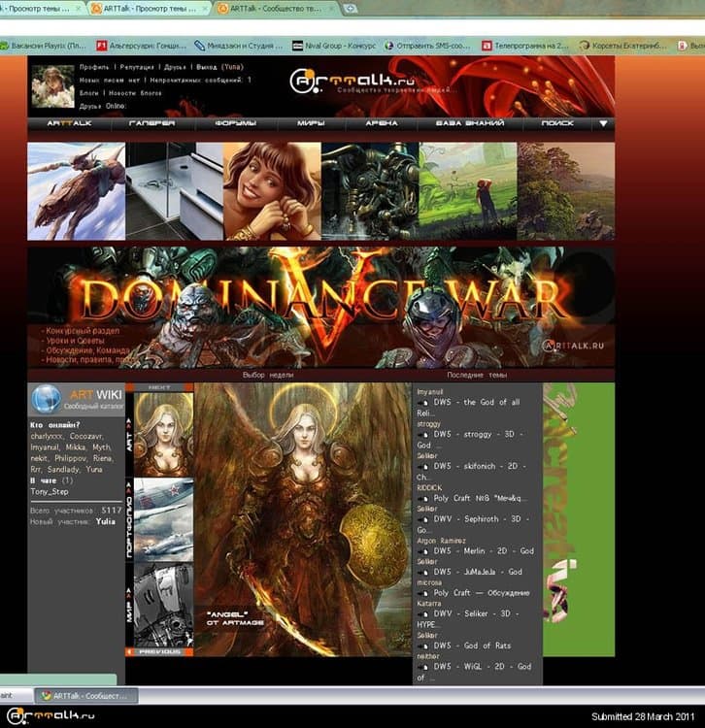Screen dimensions: 705x728
Task: Click the Блоги link
Action: (88, 93)
